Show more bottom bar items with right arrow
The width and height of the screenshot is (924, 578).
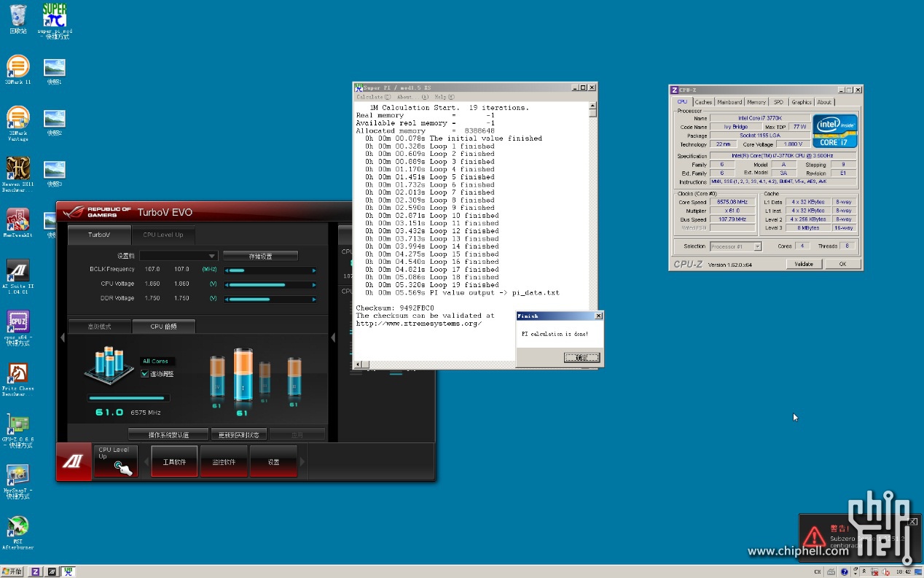[x=303, y=461]
